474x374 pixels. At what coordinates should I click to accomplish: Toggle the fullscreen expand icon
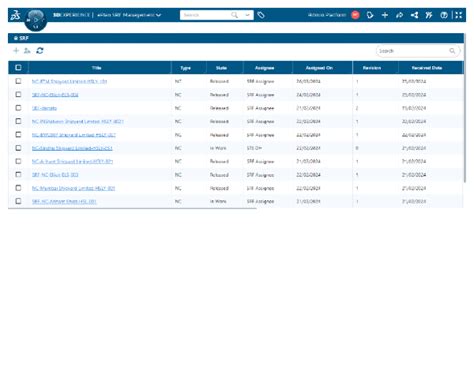click(x=459, y=15)
